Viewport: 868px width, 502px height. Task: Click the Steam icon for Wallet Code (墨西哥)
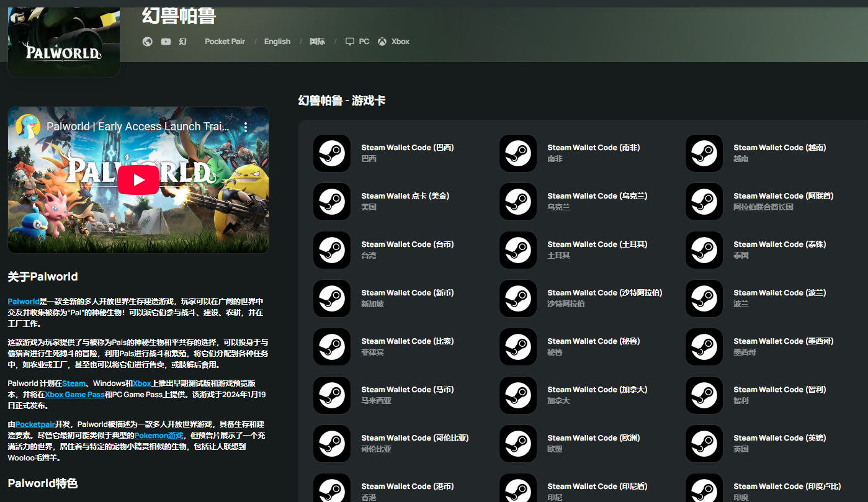pos(704,347)
